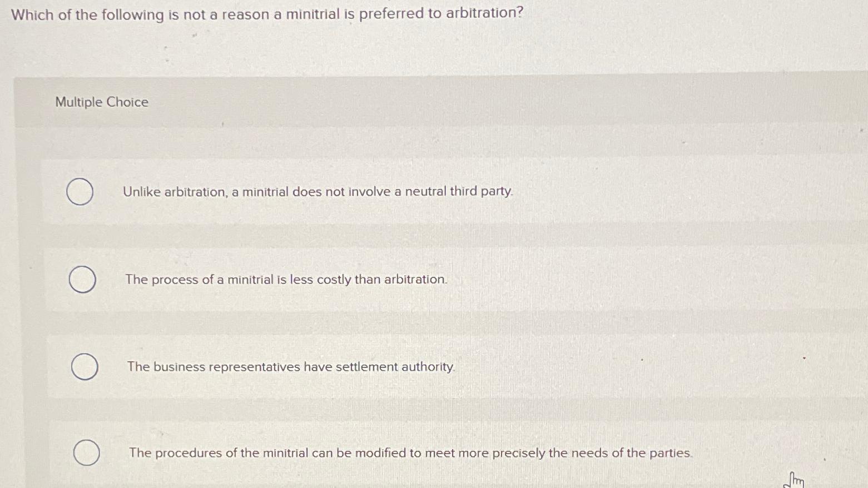Click the answer about modifying minitrial procedures
This screenshot has height=488, width=868.
tap(409, 453)
